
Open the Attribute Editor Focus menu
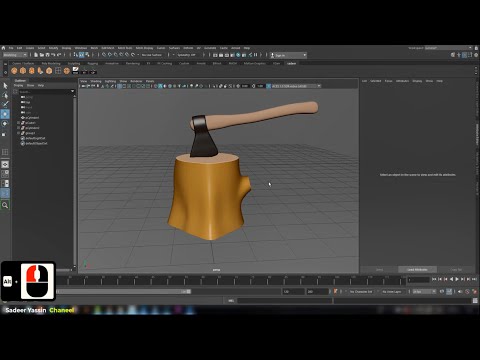[x=388, y=81]
